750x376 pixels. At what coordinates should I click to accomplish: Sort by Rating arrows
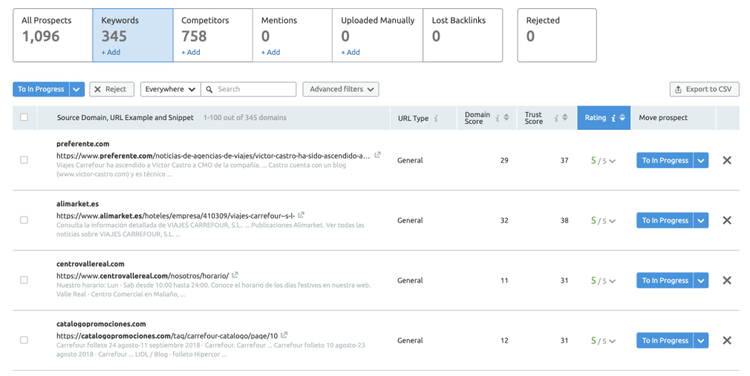[x=622, y=118]
